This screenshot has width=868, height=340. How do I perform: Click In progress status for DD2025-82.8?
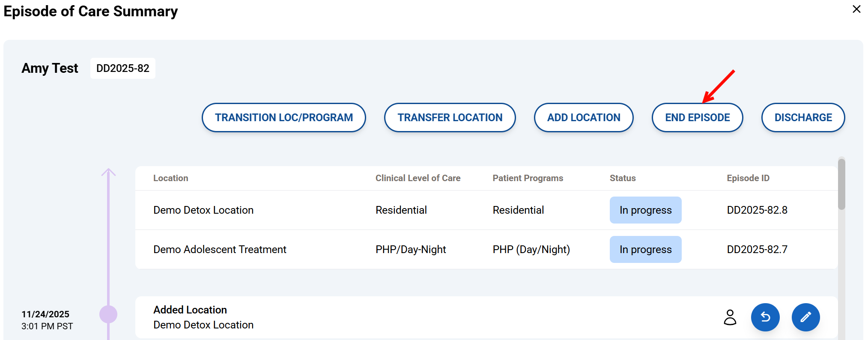[x=645, y=210]
